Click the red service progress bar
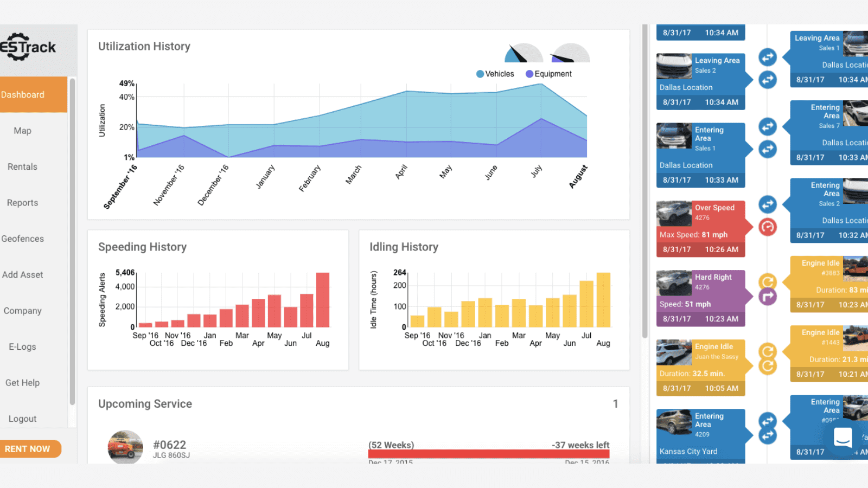The width and height of the screenshot is (868, 488). click(x=489, y=454)
